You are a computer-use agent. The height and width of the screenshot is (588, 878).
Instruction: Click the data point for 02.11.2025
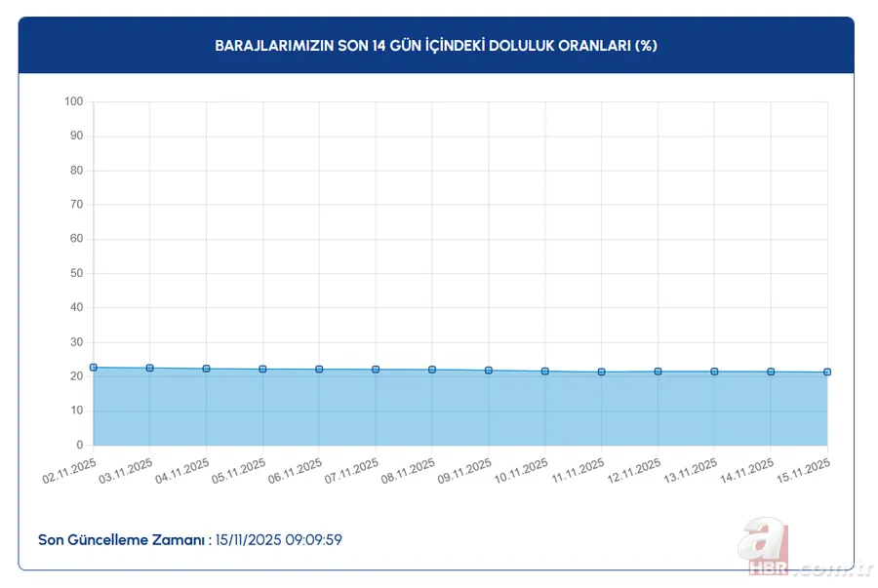pyautogui.click(x=94, y=368)
